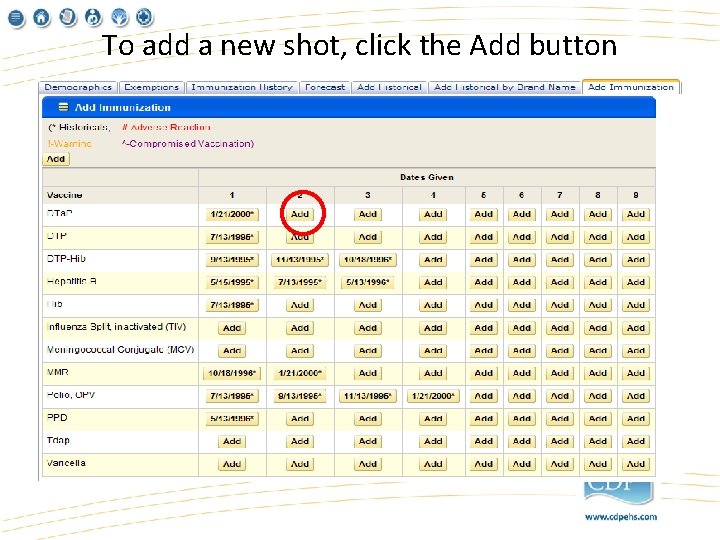
Task: Click Add for Meningococcal Conjugate dose 3
Action: (368, 350)
